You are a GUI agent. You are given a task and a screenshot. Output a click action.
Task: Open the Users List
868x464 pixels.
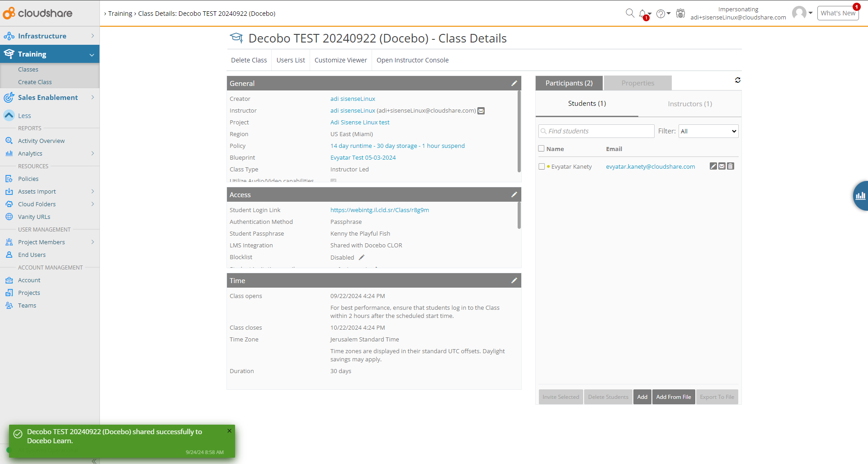[291, 60]
